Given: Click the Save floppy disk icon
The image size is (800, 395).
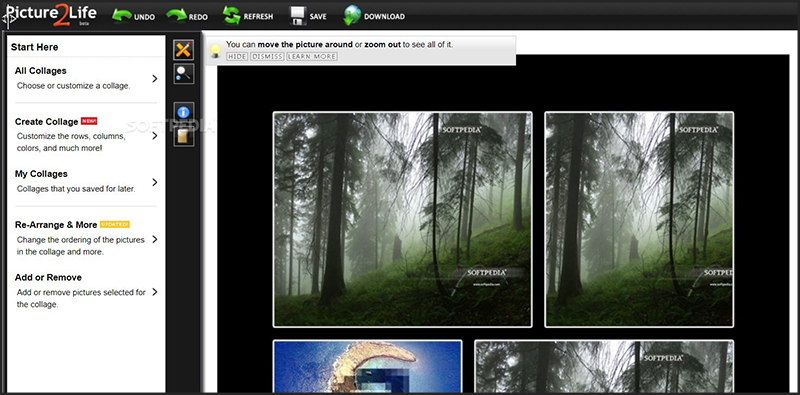Looking at the screenshot, I should (x=297, y=16).
